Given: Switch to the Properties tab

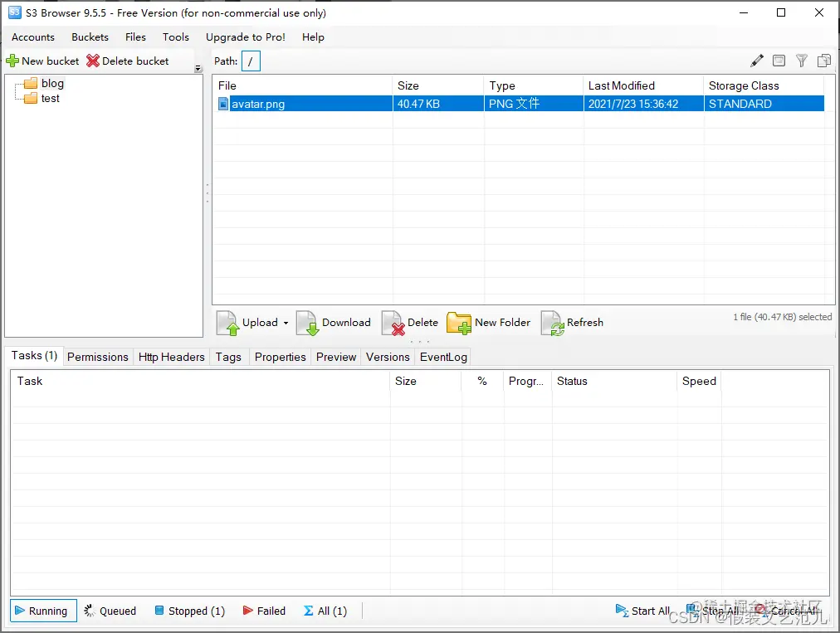Looking at the screenshot, I should click(281, 358).
